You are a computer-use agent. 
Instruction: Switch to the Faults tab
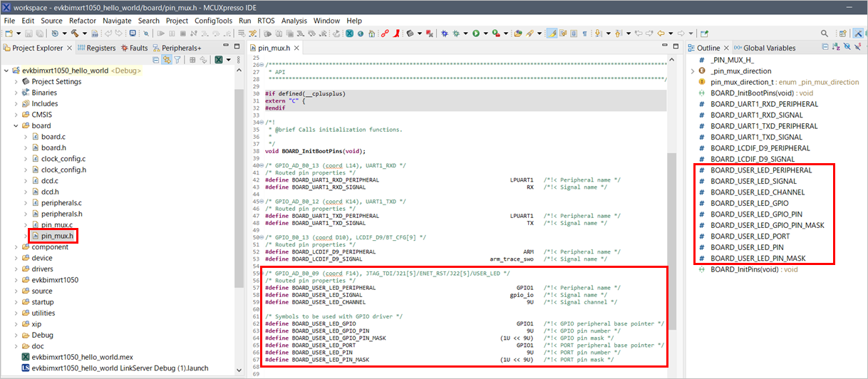tap(135, 48)
